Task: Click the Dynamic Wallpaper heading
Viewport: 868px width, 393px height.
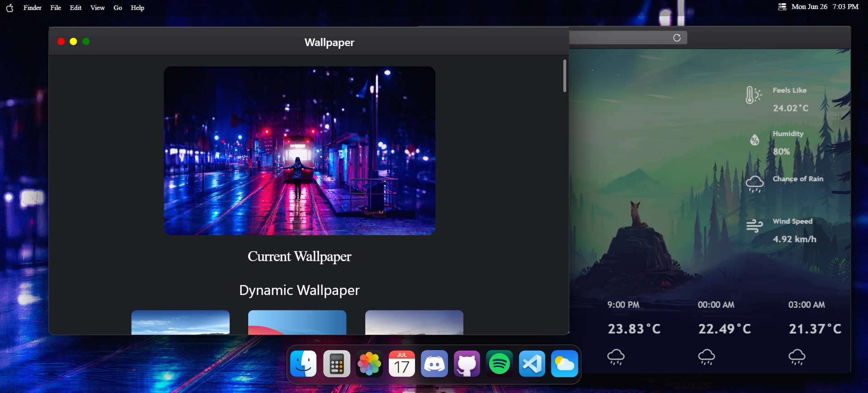Action: coord(299,290)
